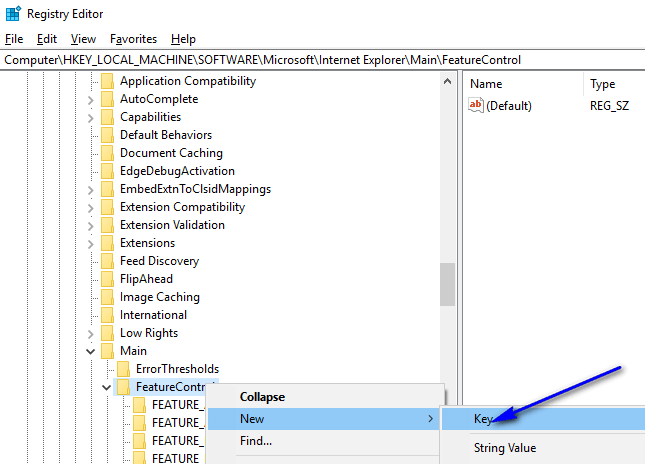Open the View menu
The height and width of the screenshot is (464, 645).
coord(83,39)
